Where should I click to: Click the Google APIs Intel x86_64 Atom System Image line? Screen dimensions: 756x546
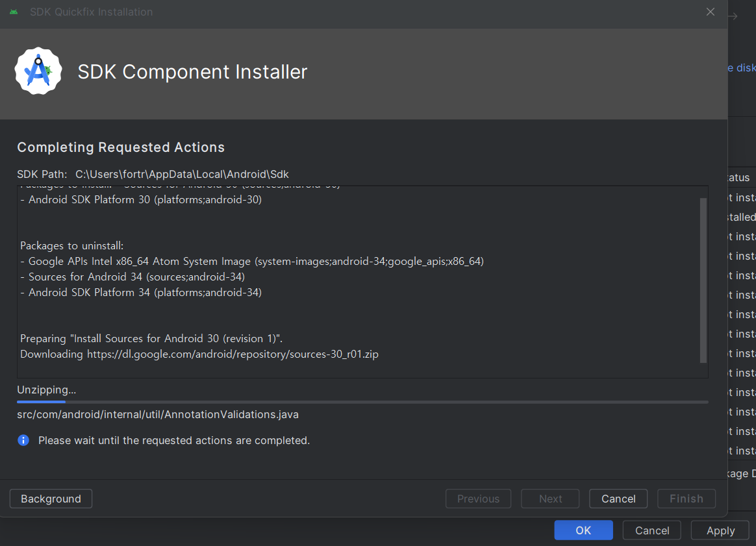[252, 261]
